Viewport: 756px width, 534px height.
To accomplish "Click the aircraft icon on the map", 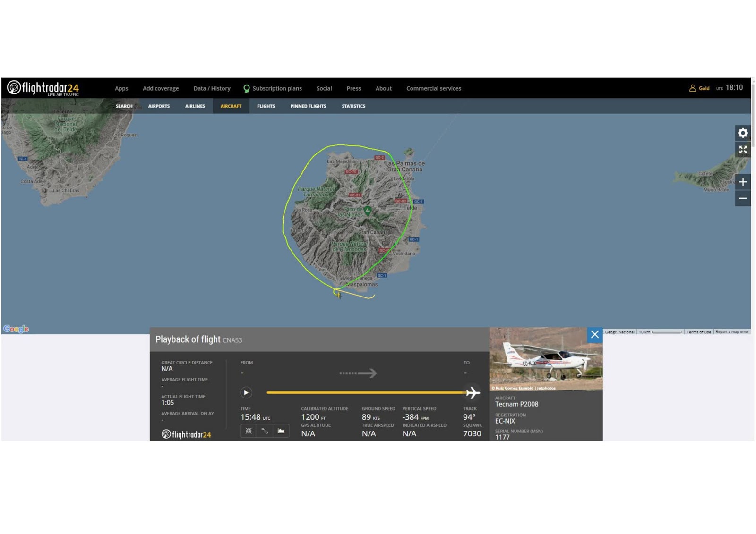I will pyautogui.click(x=338, y=294).
